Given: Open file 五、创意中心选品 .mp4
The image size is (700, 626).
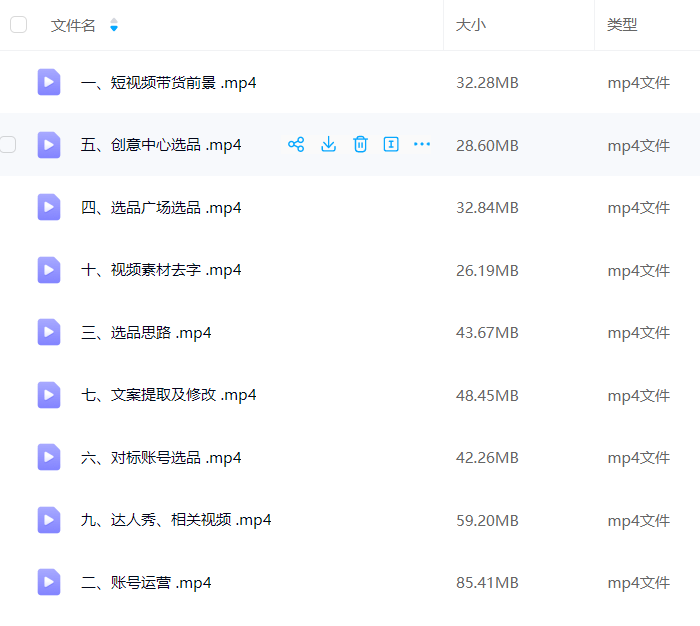Looking at the screenshot, I should [161, 145].
